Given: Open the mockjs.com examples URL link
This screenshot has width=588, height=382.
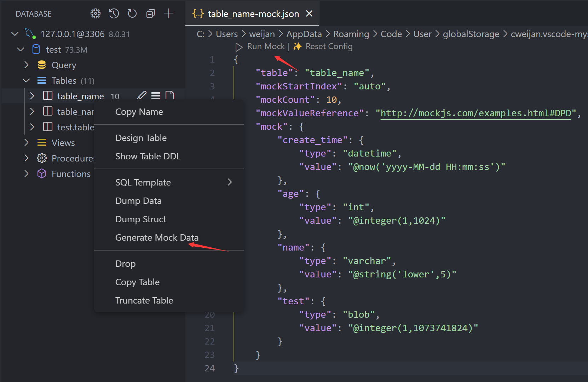Looking at the screenshot, I should pyautogui.click(x=475, y=113).
